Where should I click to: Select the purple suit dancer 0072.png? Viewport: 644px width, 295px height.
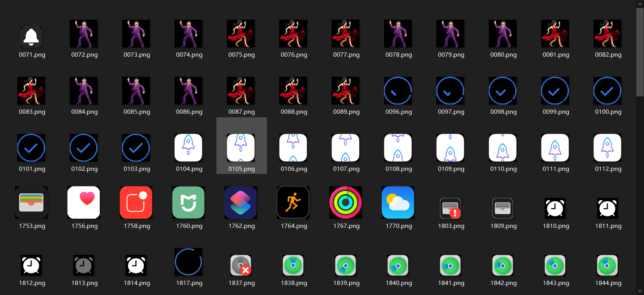pos(84,34)
